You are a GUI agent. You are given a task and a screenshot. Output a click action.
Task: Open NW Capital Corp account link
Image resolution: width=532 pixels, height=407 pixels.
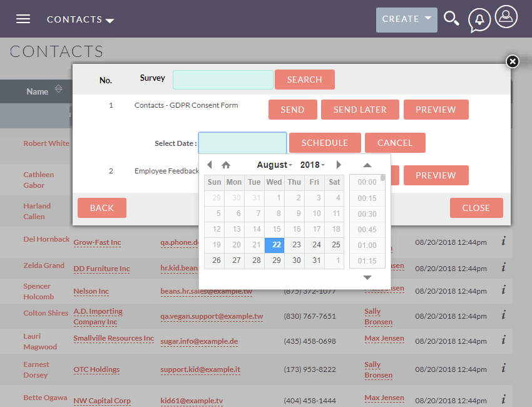coord(102,401)
